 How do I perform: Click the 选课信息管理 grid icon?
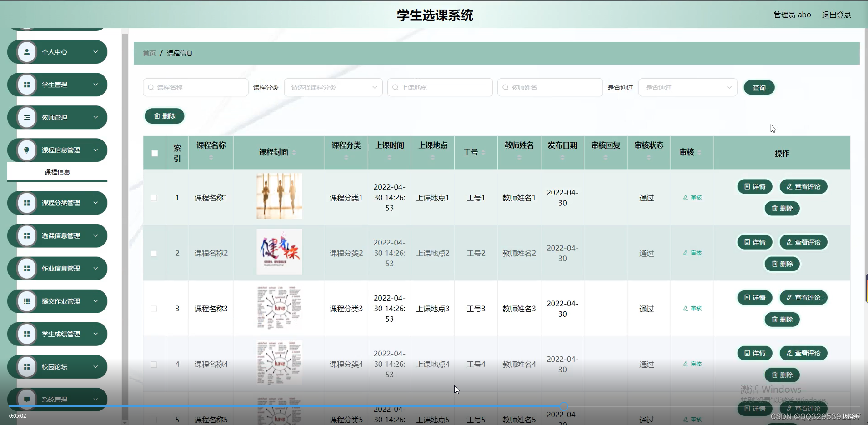(x=27, y=235)
